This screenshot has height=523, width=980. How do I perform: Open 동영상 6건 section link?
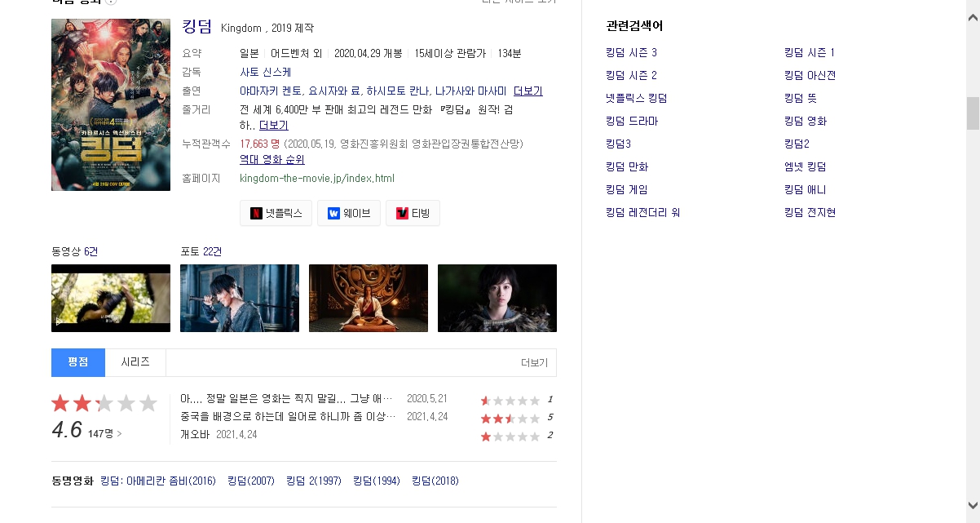pos(74,251)
